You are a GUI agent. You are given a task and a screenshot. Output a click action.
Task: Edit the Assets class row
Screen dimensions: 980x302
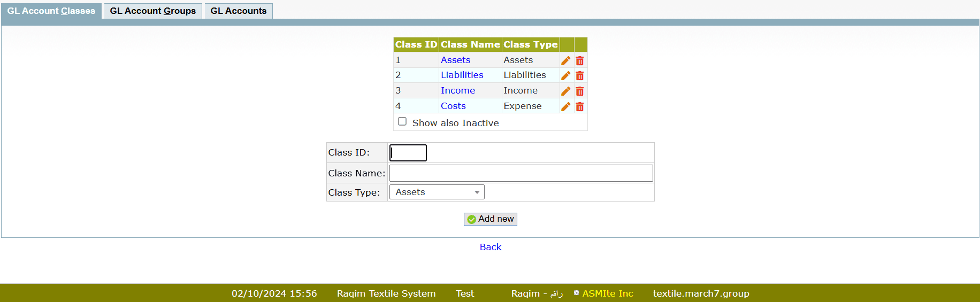pyautogui.click(x=565, y=60)
